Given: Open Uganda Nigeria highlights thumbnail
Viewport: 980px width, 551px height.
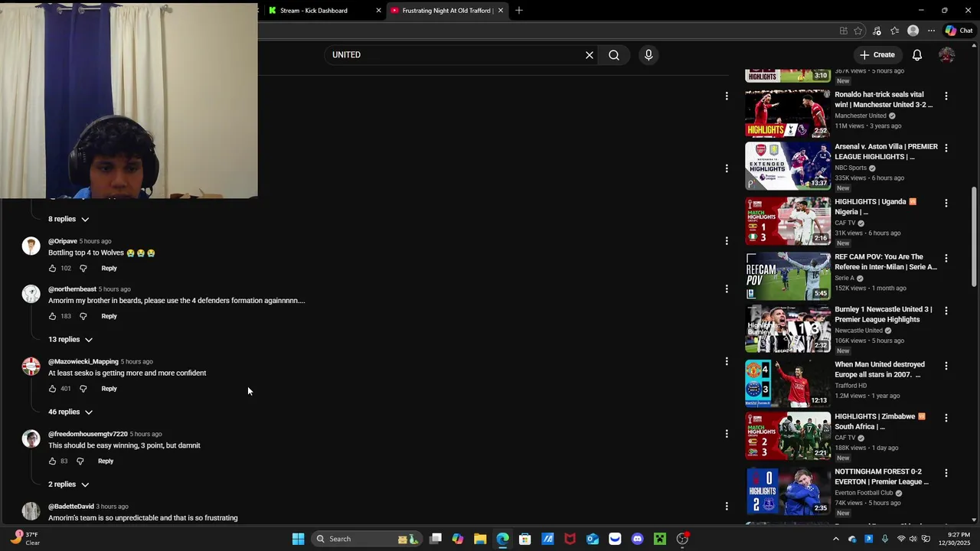Looking at the screenshot, I should pyautogui.click(x=788, y=221).
